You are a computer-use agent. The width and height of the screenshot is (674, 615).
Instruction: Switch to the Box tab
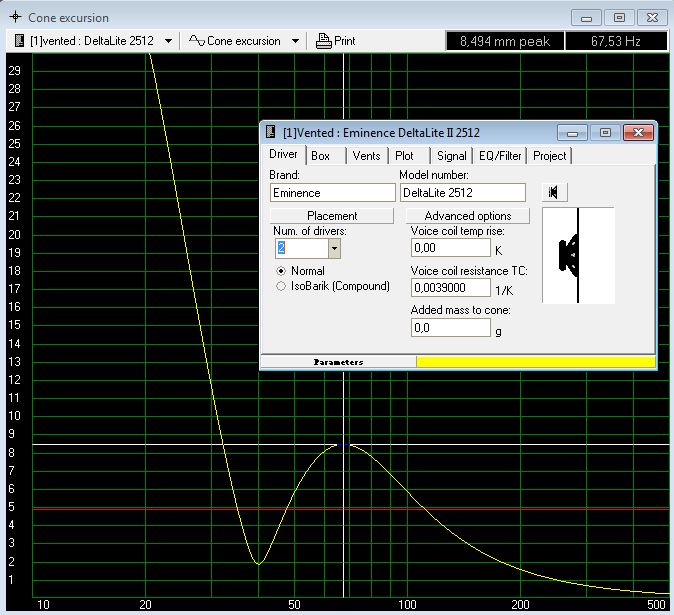click(x=320, y=156)
